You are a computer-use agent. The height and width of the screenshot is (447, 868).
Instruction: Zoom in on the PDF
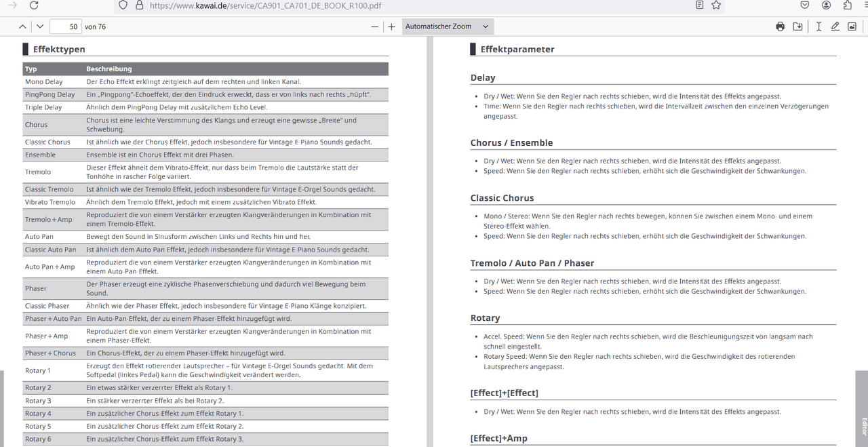click(x=391, y=26)
